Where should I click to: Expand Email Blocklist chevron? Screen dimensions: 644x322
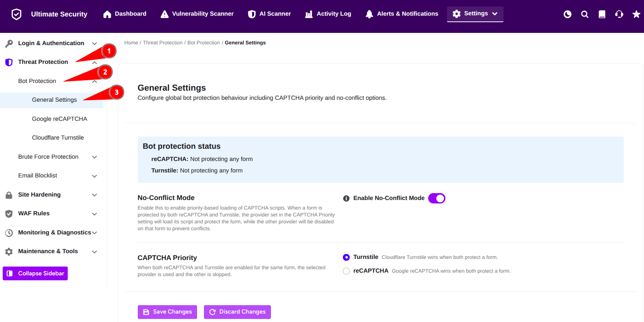pyautogui.click(x=95, y=176)
